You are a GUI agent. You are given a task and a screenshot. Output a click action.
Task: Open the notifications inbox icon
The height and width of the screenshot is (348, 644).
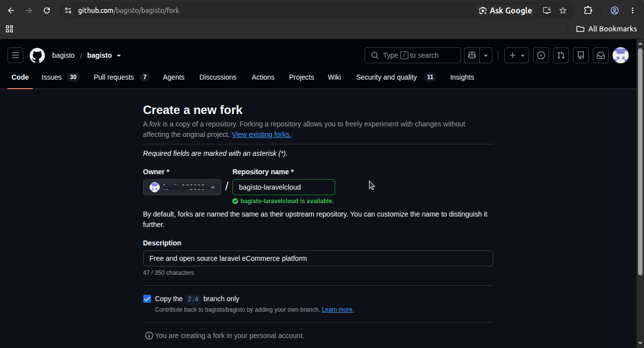pyautogui.click(x=601, y=55)
